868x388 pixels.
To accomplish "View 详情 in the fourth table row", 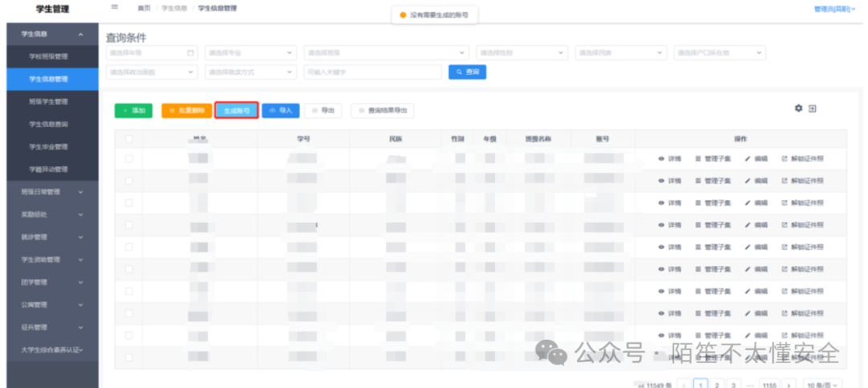I will [669, 225].
